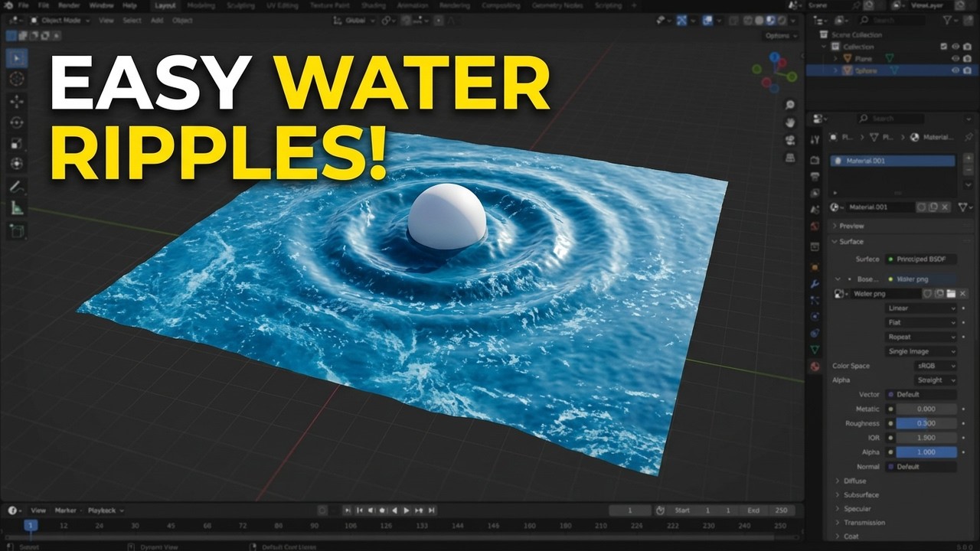
Task: Select the Transform tool in the toolbar
Action: tap(17, 164)
